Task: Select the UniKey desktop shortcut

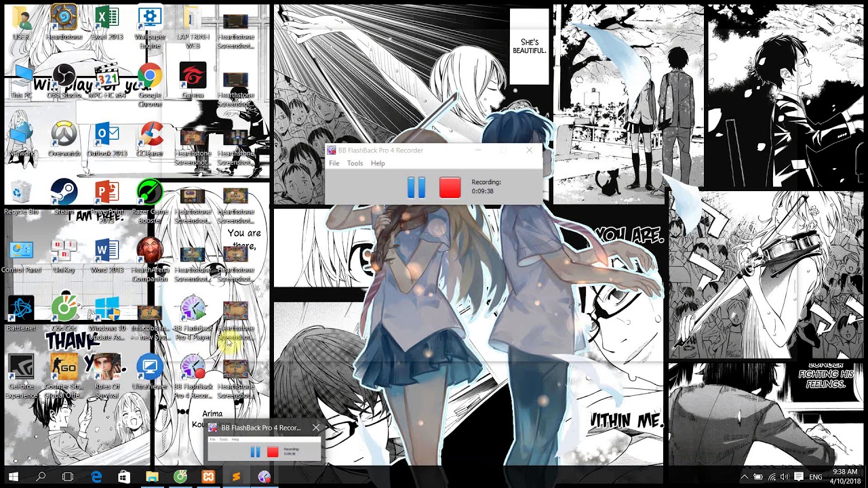Action: [x=64, y=256]
